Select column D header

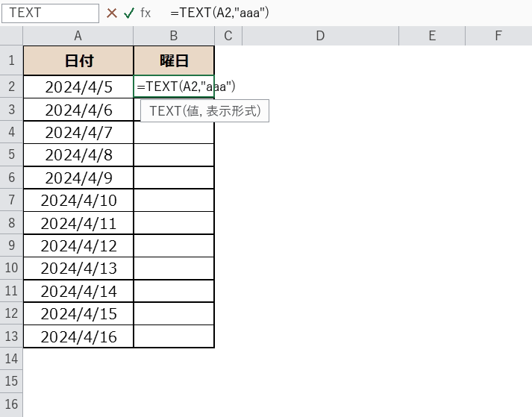pos(320,36)
